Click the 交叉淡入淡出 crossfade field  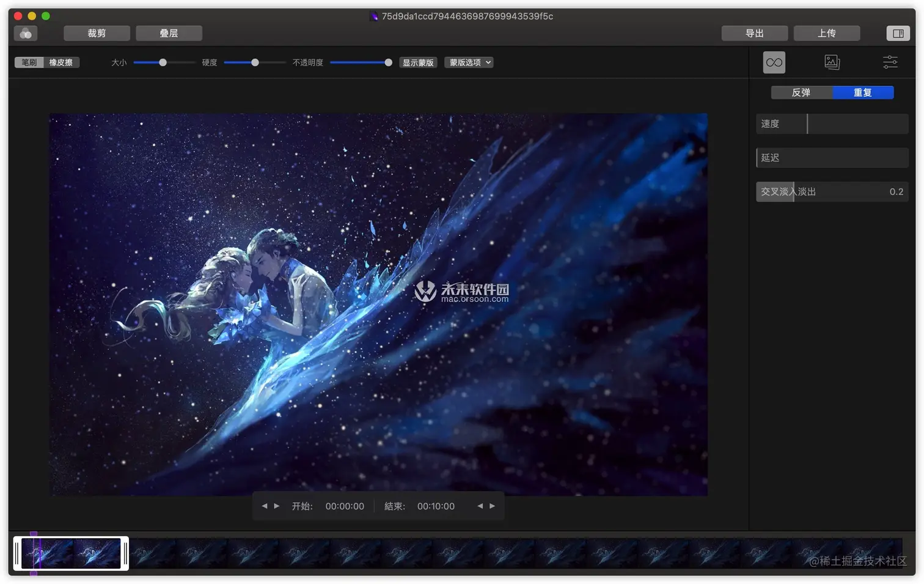[832, 191]
